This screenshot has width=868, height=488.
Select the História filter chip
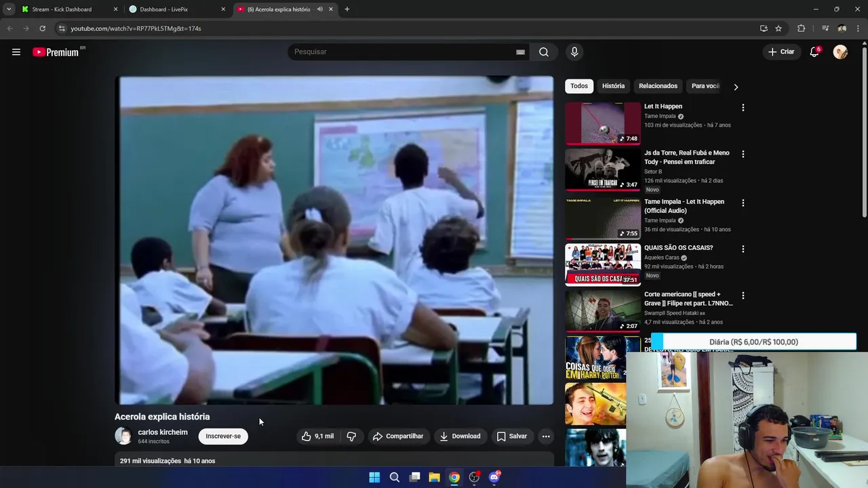pyautogui.click(x=613, y=86)
